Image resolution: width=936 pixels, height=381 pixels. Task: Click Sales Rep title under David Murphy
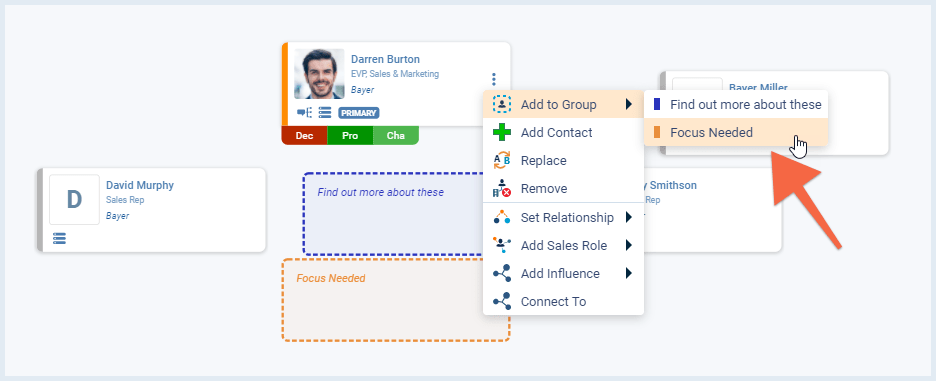[125, 200]
